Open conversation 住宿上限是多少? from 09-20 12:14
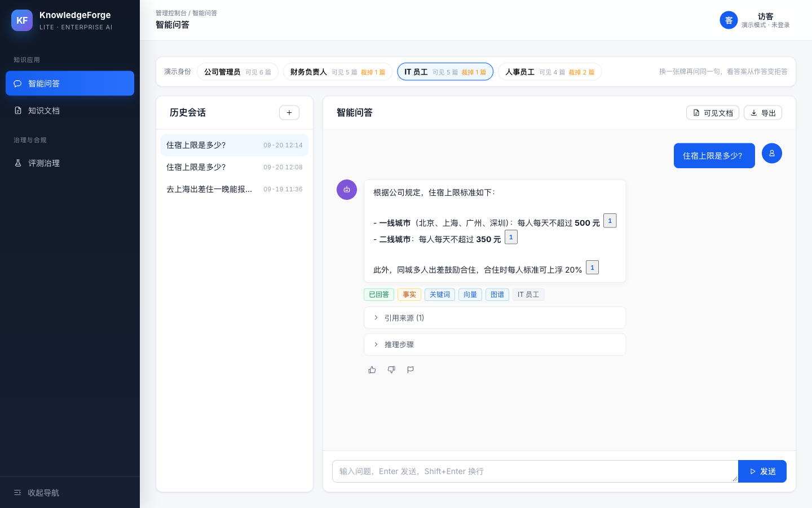812x508 pixels. [x=235, y=145]
